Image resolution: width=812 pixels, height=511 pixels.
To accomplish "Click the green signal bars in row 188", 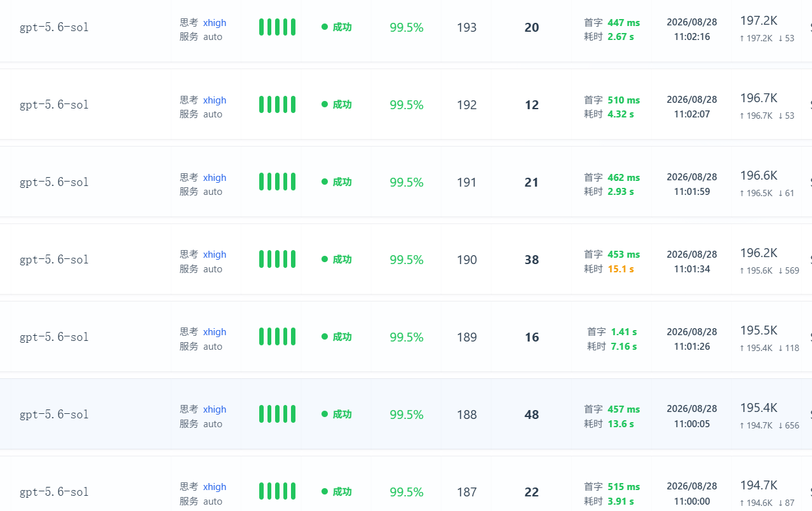I will tap(278, 415).
